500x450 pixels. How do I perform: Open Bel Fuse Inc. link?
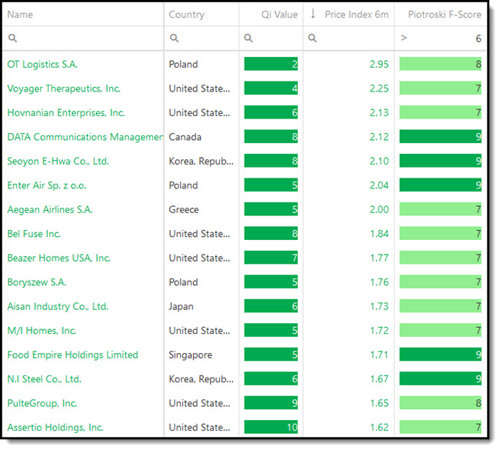click(34, 234)
